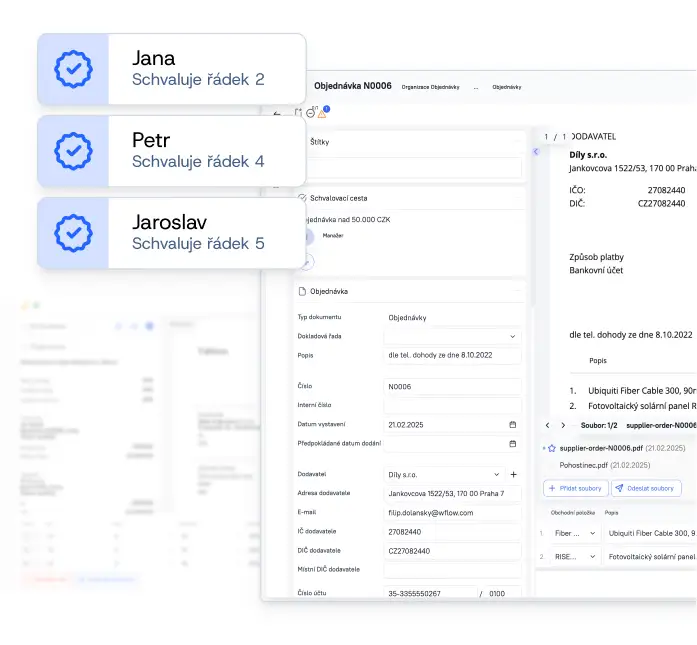This screenshot has width=697, height=645.
Task: Click the Popis field with dle tel. dohody
Action: click(x=452, y=355)
